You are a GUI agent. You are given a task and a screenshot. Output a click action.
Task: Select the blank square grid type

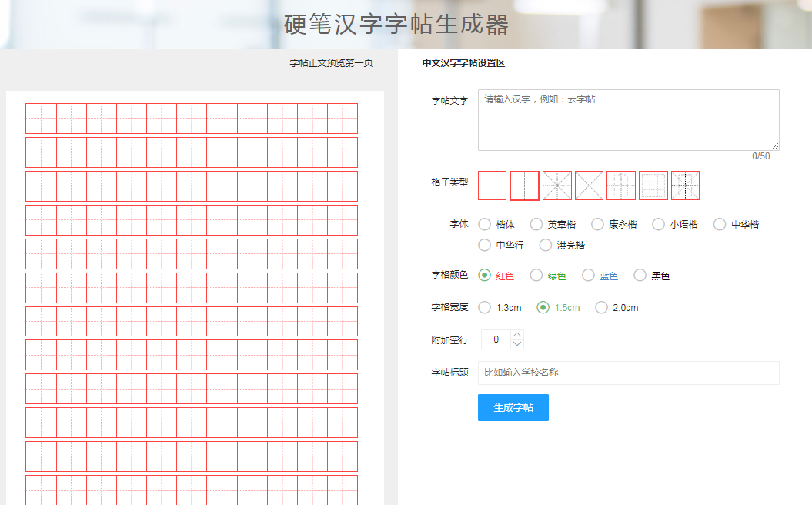point(492,186)
